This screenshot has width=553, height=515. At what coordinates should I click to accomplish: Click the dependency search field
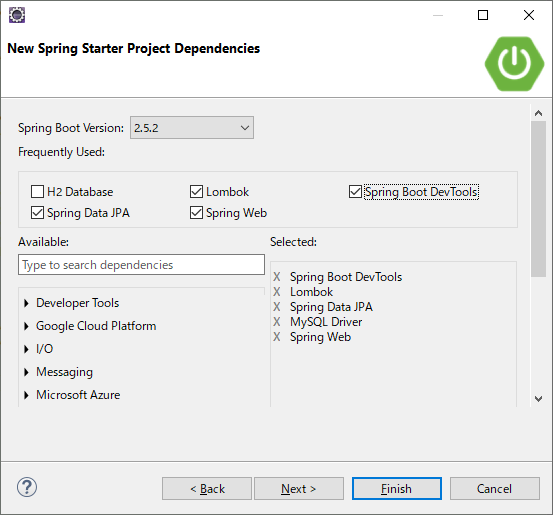point(141,265)
